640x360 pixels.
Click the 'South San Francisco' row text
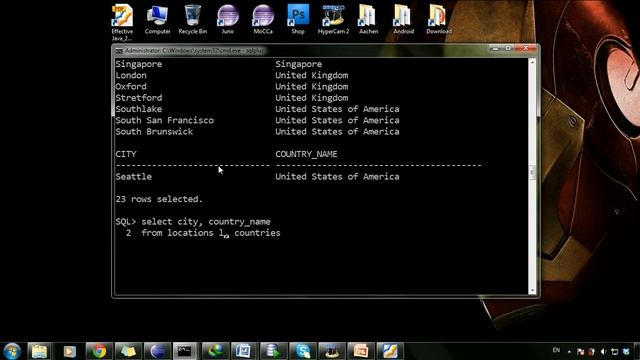tap(164, 120)
